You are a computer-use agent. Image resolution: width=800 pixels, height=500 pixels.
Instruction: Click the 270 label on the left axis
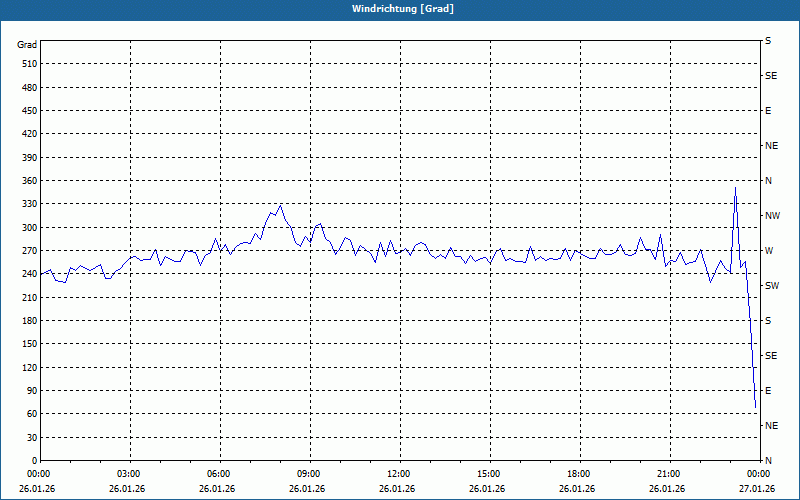tap(30, 251)
